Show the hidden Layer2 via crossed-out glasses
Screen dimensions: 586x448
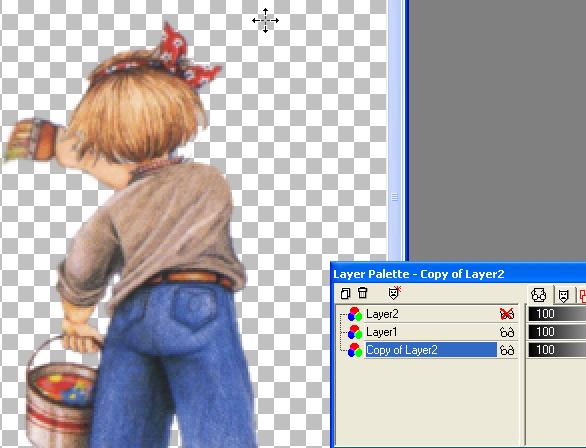pos(507,314)
